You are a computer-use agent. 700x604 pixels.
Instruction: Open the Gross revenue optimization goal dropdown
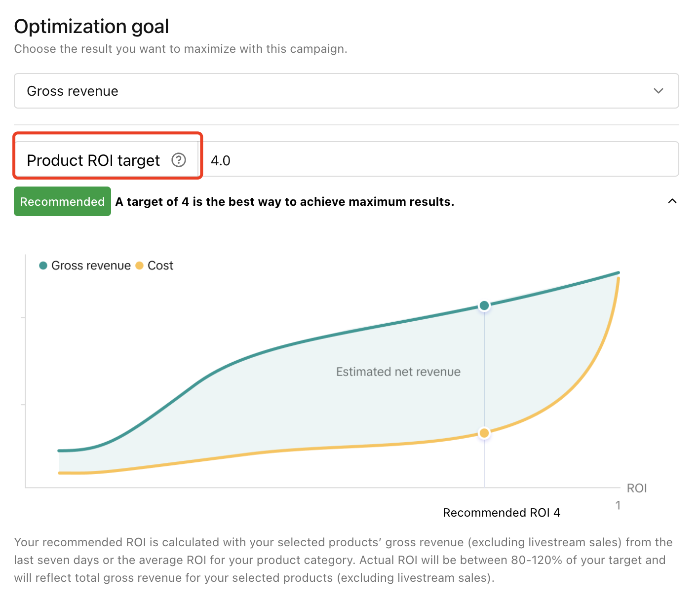tap(346, 91)
